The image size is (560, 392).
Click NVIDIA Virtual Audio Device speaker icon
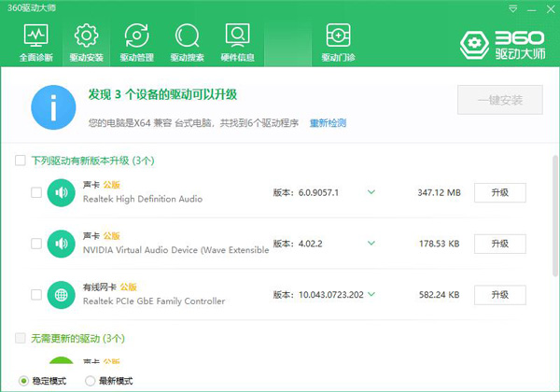click(x=61, y=244)
